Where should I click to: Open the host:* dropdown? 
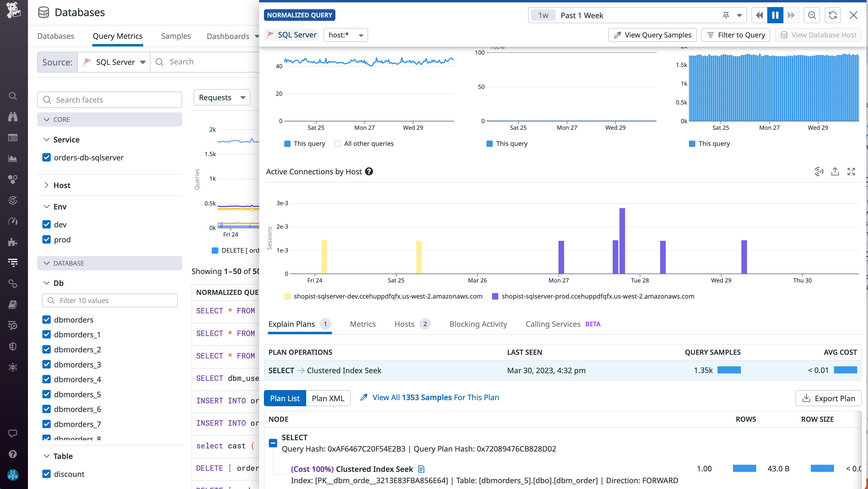345,35
